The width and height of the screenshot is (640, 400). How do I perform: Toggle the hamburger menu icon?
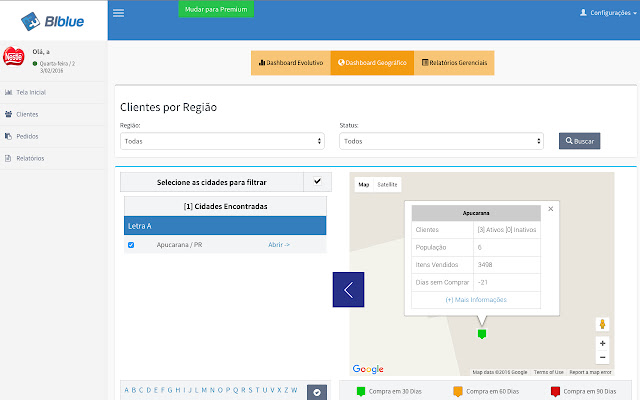118,13
